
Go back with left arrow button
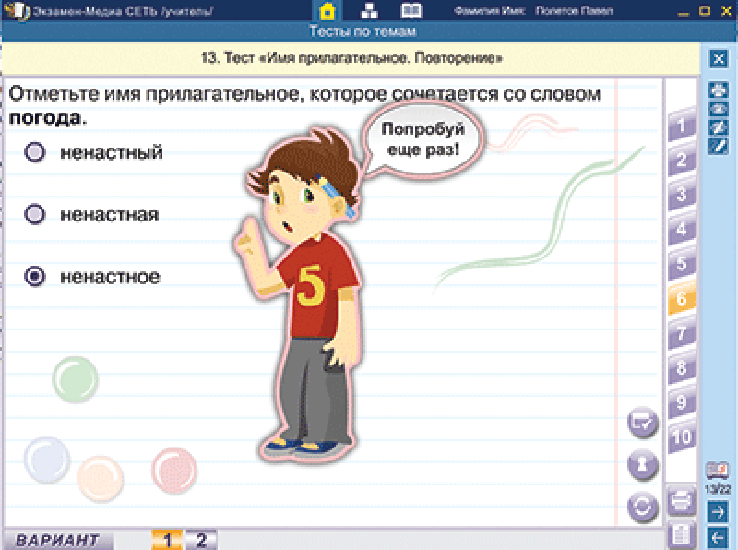click(x=717, y=538)
